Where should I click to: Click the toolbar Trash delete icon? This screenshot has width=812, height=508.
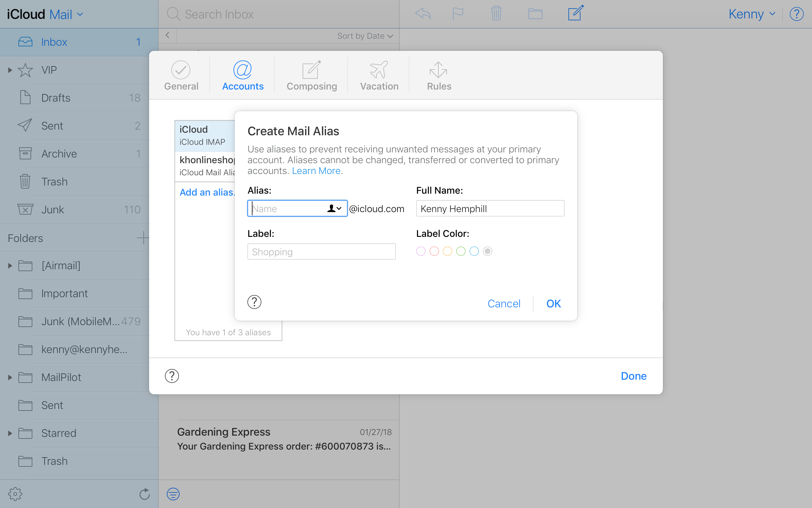(x=496, y=13)
